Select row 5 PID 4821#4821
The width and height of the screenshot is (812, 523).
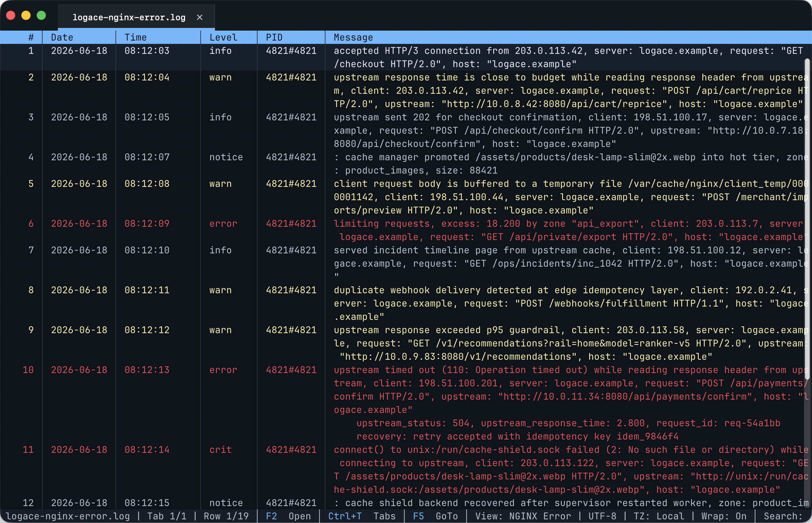tap(291, 184)
